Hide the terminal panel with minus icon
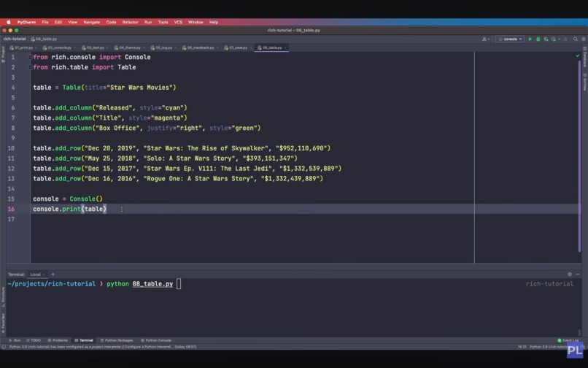Image resolution: width=588 pixels, height=368 pixels. coord(578,274)
